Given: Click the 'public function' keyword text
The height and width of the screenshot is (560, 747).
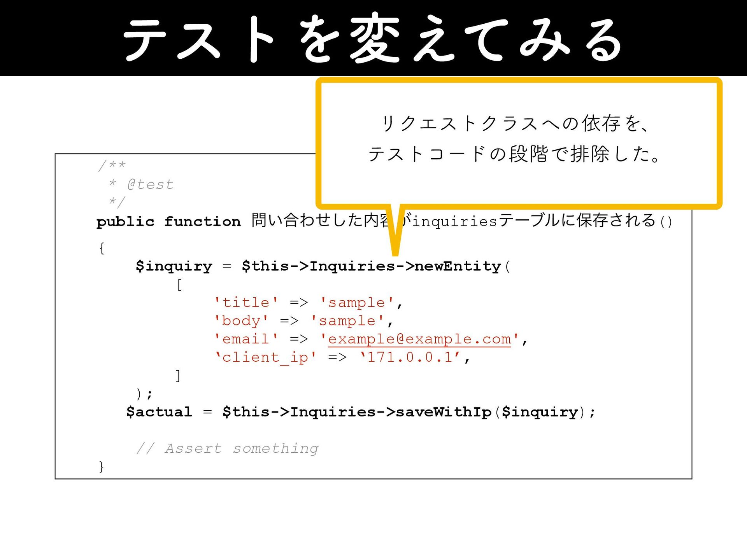Looking at the screenshot, I should click(168, 222).
